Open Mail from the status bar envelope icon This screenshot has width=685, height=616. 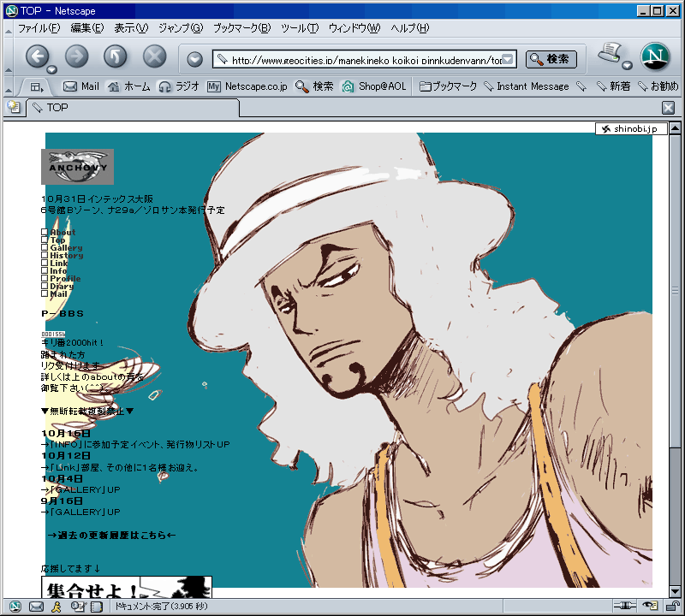36,607
